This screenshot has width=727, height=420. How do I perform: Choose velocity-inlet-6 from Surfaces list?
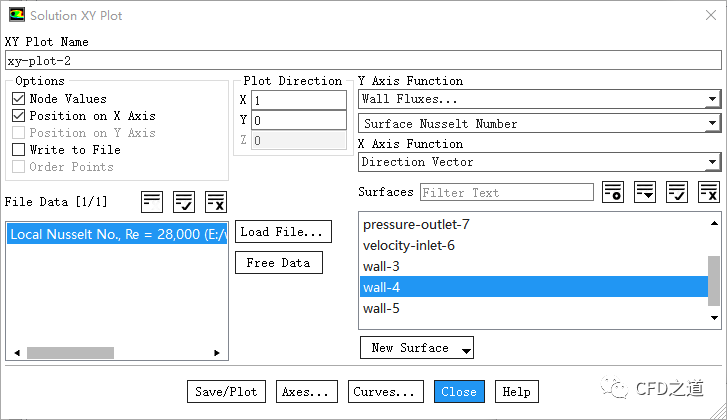click(x=410, y=245)
